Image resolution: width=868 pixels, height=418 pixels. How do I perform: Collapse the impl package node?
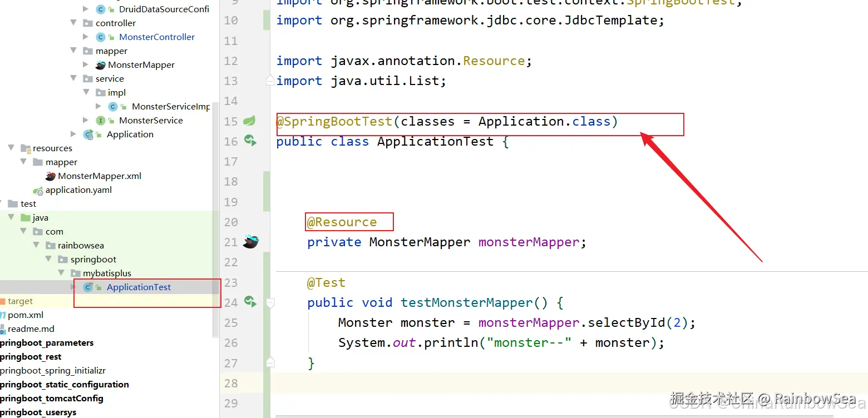click(86, 92)
